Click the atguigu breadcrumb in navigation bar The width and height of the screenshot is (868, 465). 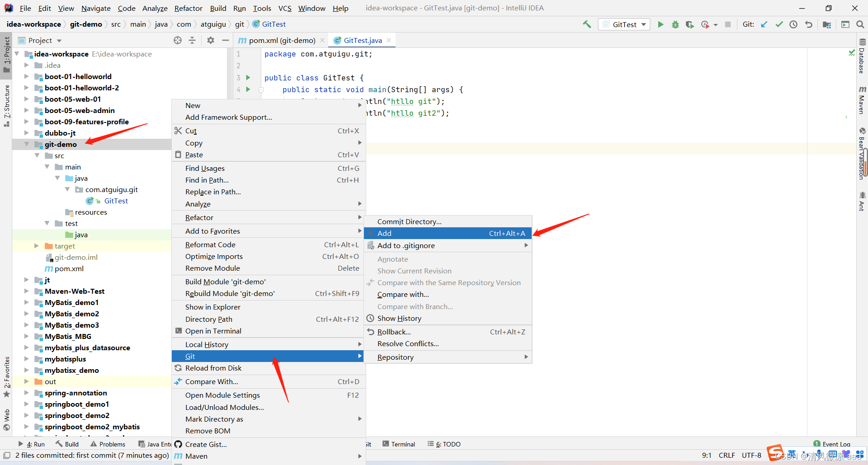[x=213, y=24]
